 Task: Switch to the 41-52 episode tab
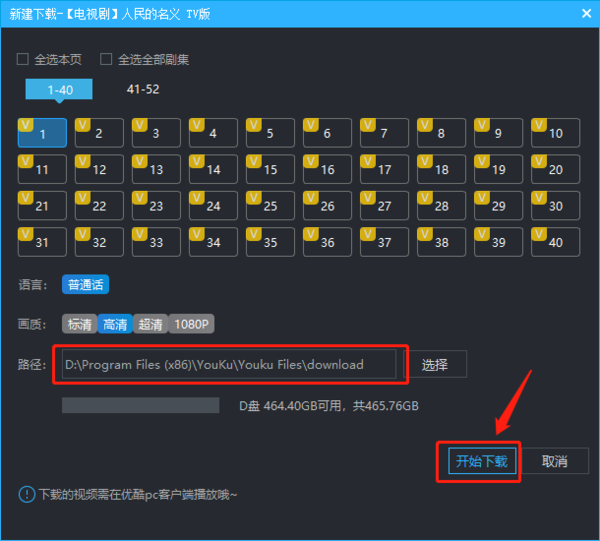(143, 90)
